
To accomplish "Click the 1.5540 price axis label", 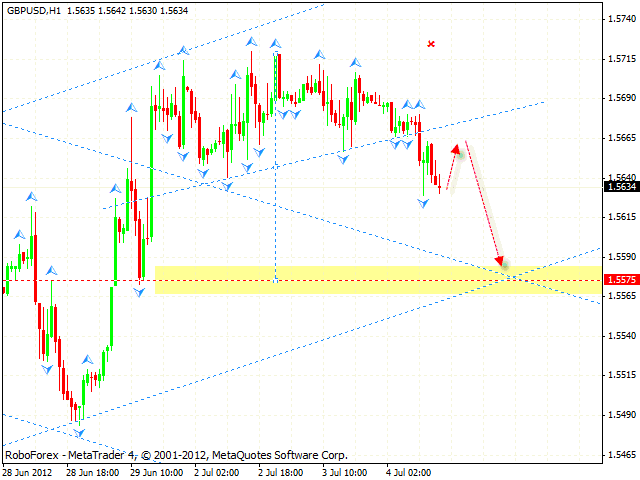I will (622, 336).
